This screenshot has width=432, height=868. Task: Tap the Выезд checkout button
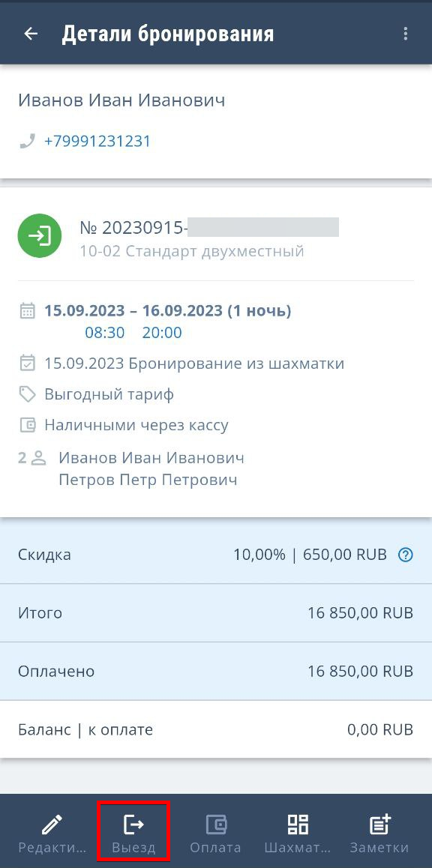[133, 834]
